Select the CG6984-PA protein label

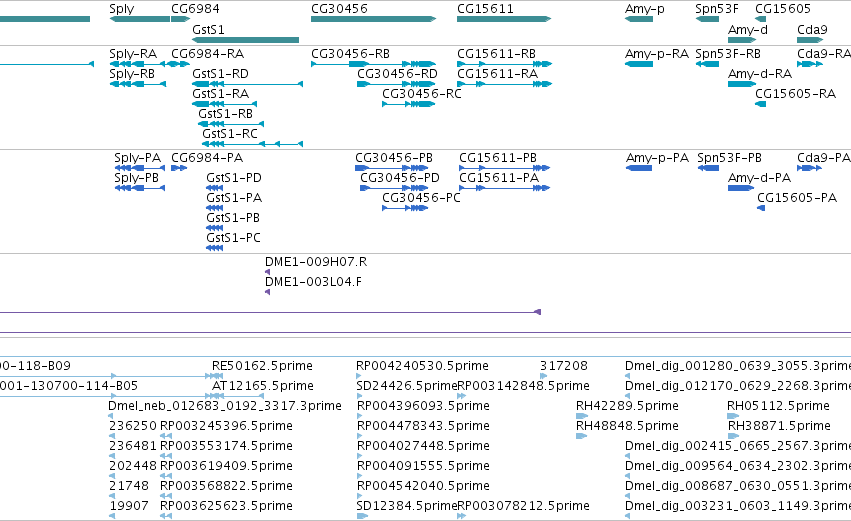(x=207, y=158)
